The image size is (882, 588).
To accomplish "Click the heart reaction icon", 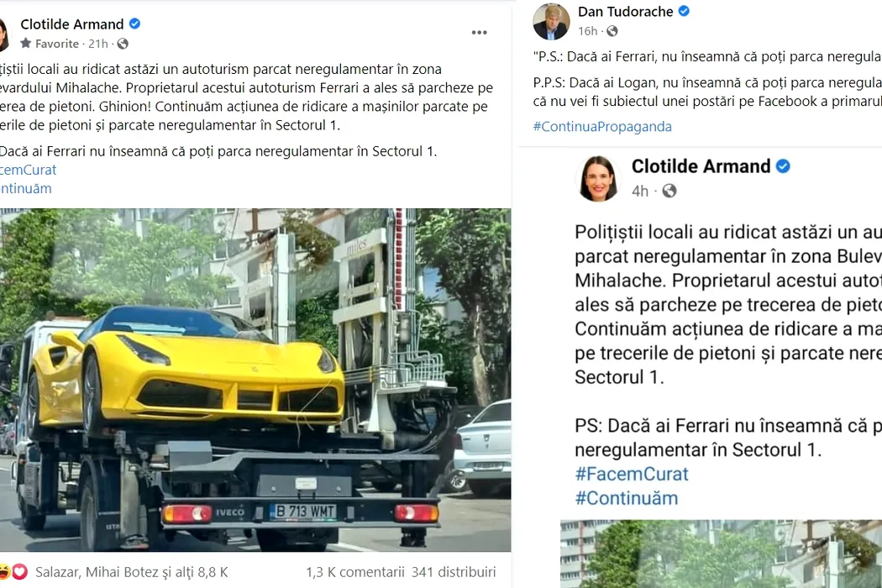I will click(19, 572).
